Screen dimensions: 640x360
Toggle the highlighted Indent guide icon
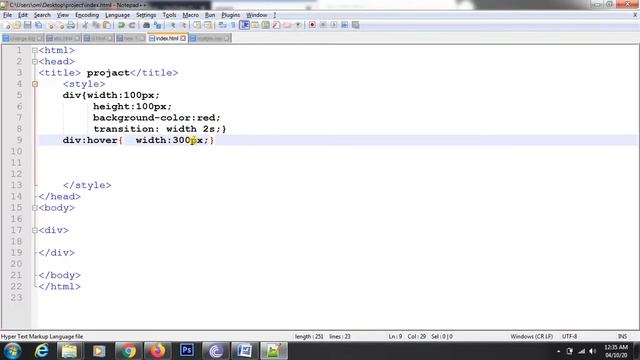(x=244, y=25)
